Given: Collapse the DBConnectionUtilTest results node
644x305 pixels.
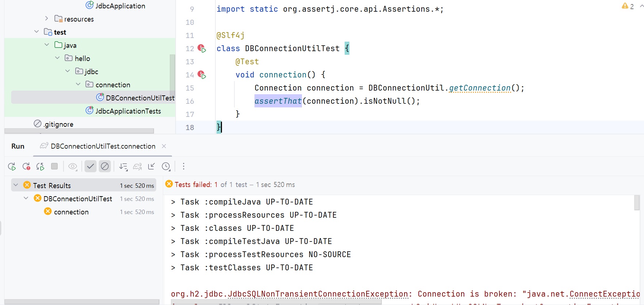Looking at the screenshot, I should click(26, 198).
